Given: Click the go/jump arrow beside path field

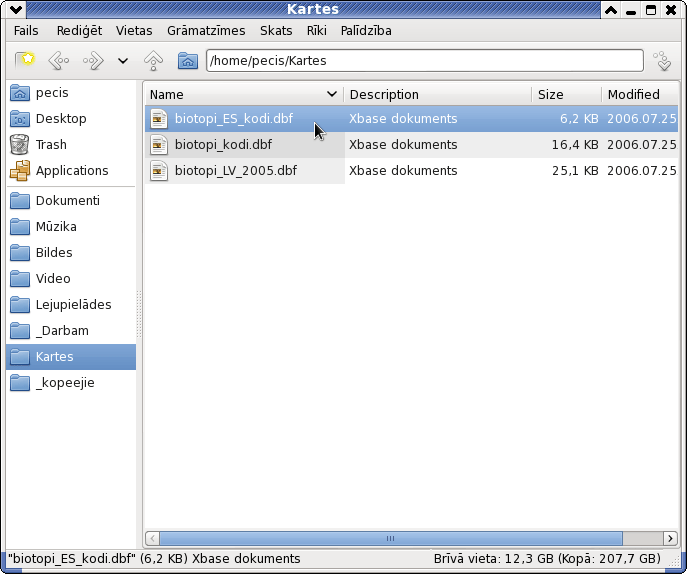Looking at the screenshot, I should 662,60.
